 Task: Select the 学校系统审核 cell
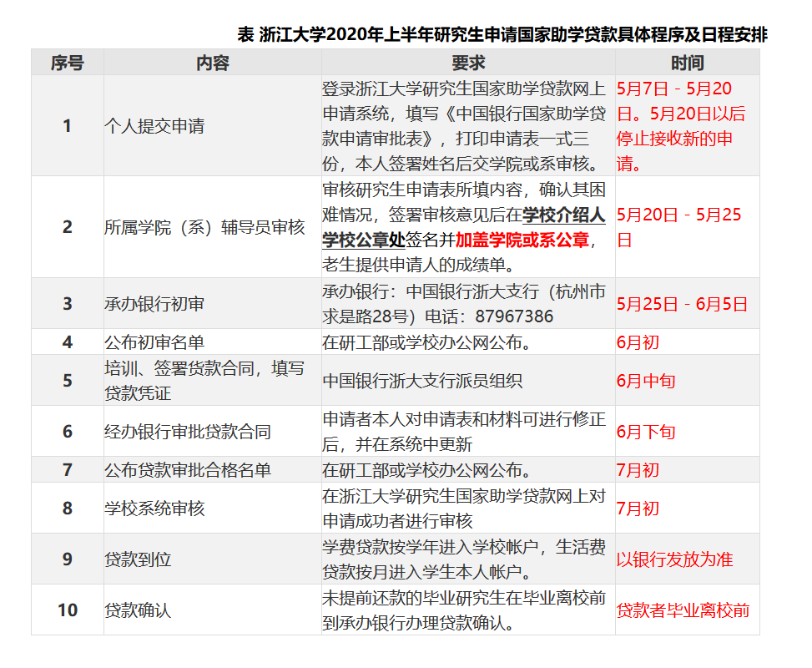coord(154,509)
